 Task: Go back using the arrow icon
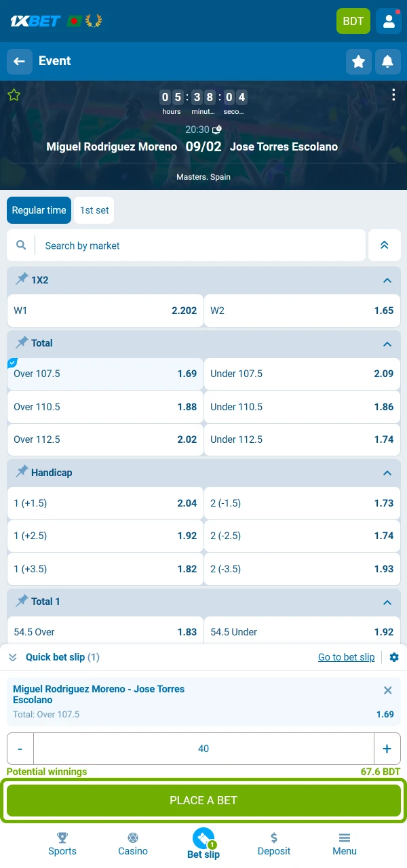tap(20, 61)
